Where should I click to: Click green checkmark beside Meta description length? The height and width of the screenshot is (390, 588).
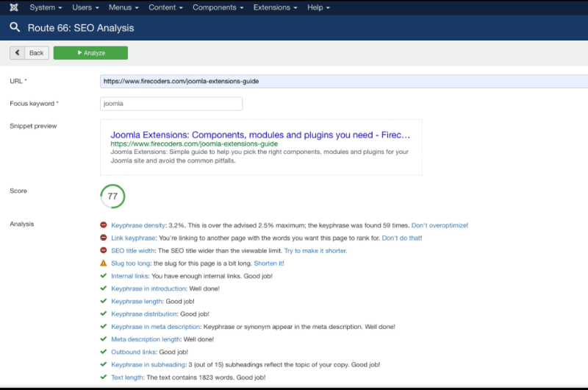coord(104,339)
